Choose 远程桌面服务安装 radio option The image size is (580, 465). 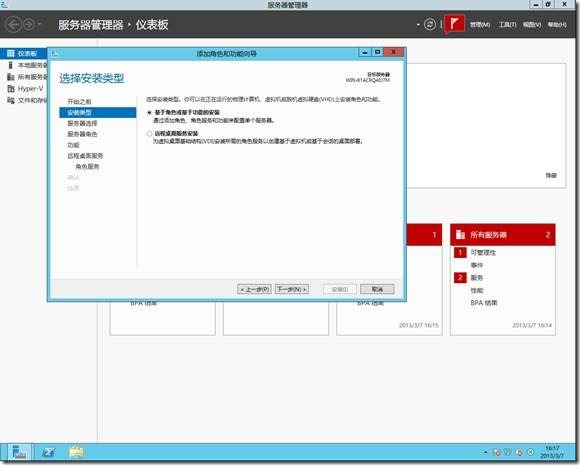149,134
